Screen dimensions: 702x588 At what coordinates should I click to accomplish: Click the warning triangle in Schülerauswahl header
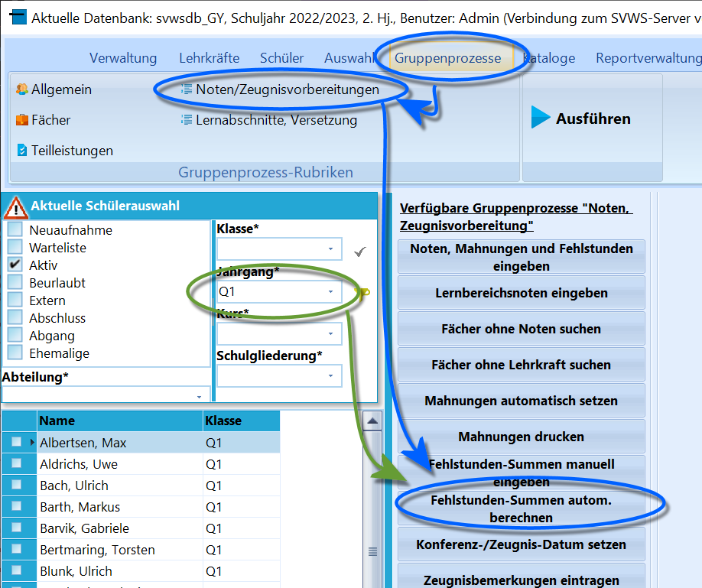15,207
